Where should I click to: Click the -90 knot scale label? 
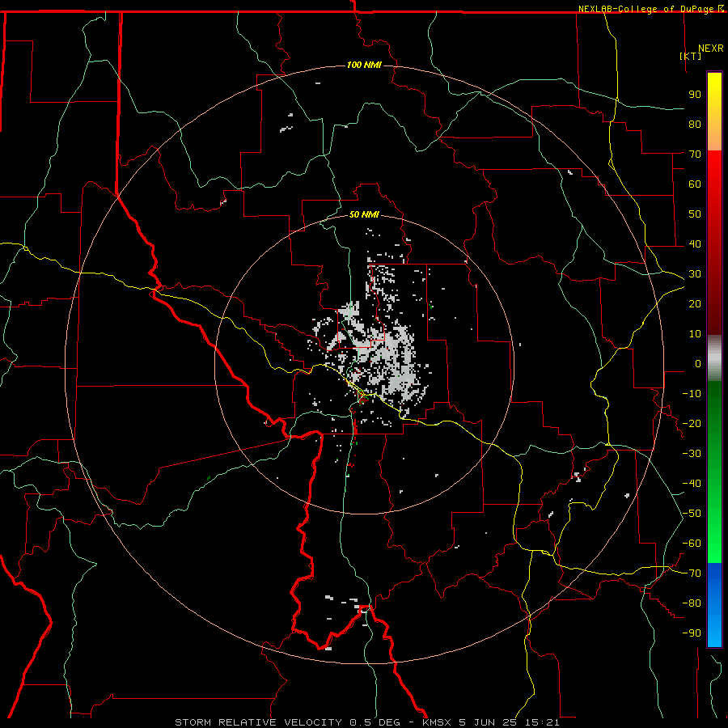tap(692, 633)
